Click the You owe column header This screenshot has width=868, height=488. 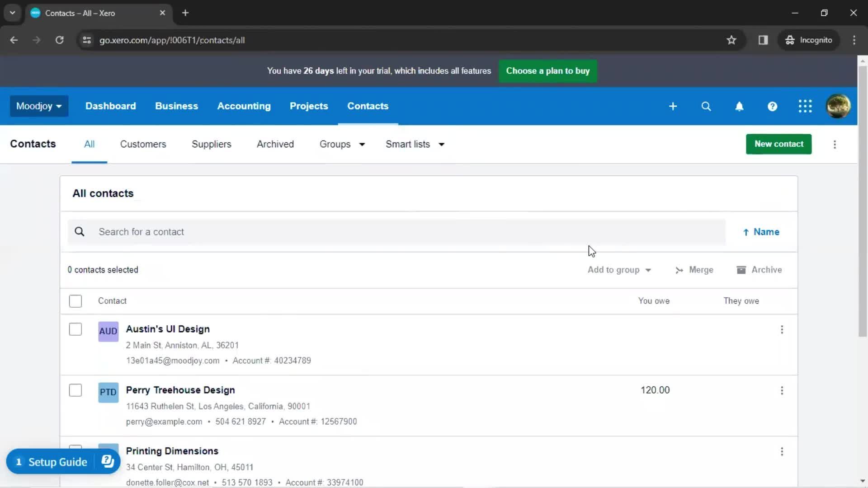tap(654, 301)
